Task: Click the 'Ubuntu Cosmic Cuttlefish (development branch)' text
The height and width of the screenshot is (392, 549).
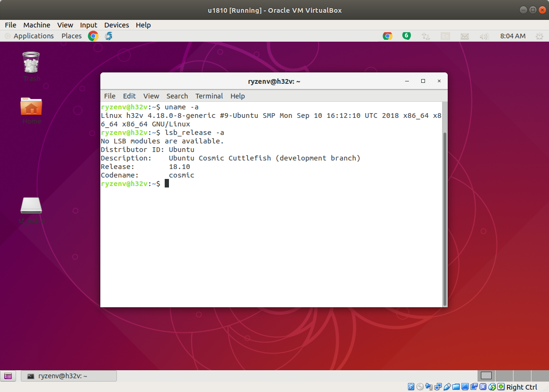Action: pos(265,158)
